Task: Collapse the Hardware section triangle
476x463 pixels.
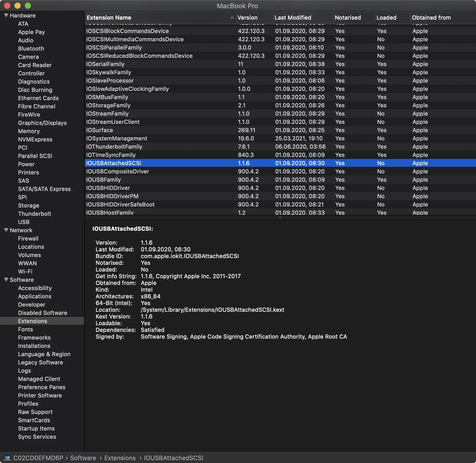Action: pyautogui.click(x=6, y=15)
